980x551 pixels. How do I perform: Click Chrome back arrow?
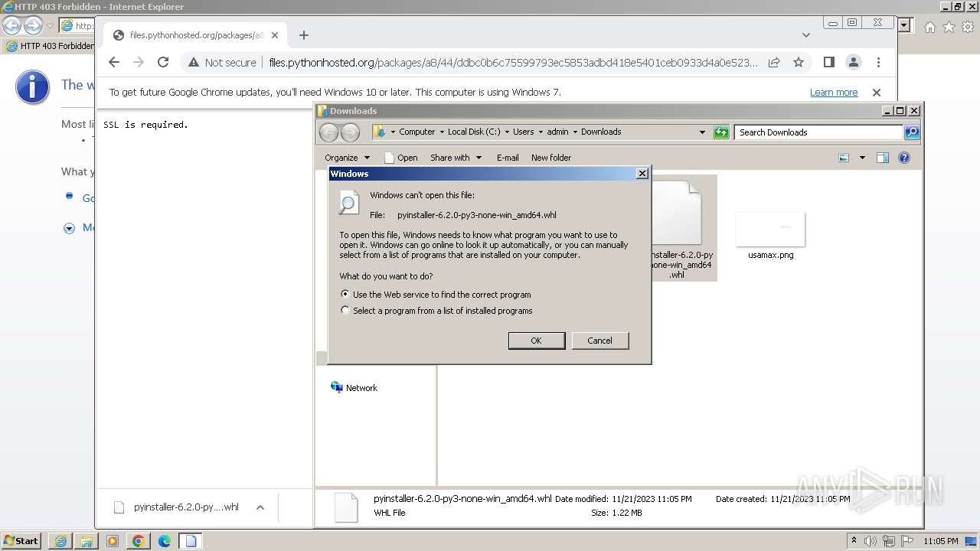point(114,62)
